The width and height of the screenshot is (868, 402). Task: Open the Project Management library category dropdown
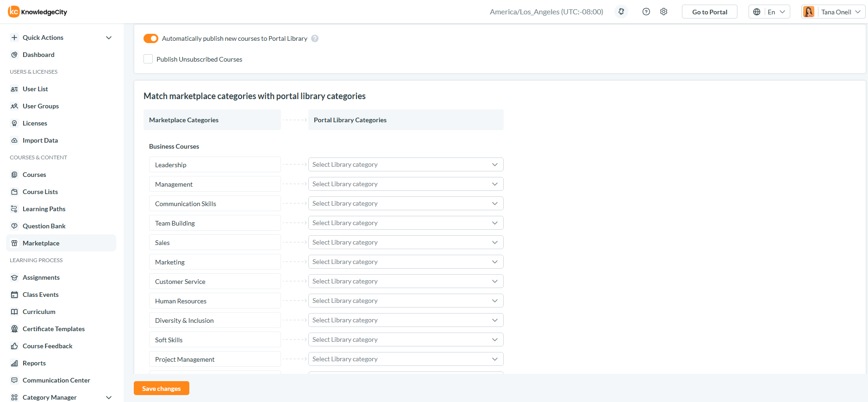pos(406,359)
